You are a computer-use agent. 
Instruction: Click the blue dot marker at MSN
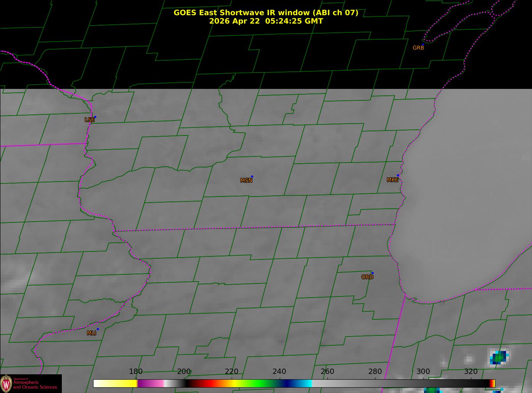pos(252,176)
